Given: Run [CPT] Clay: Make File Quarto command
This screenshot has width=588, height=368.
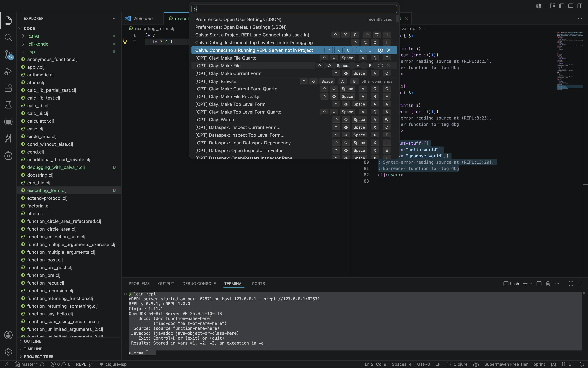Looking at the screenshot, I should (294, 58).
